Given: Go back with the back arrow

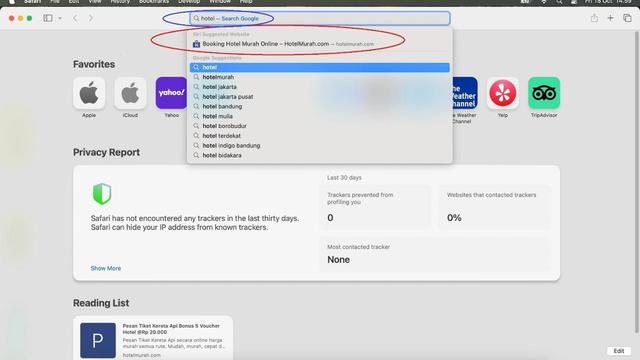Looking at the screenshot, I should [75, 18].
